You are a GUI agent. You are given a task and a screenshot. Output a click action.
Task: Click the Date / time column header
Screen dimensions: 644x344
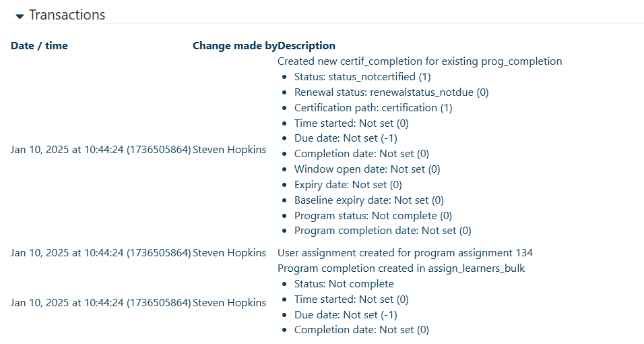[39, 46]
